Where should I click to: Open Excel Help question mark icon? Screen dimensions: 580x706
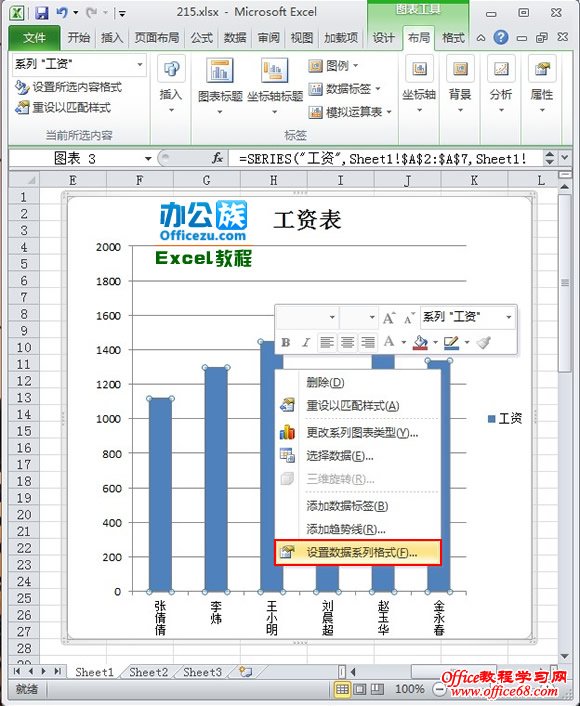501,37
